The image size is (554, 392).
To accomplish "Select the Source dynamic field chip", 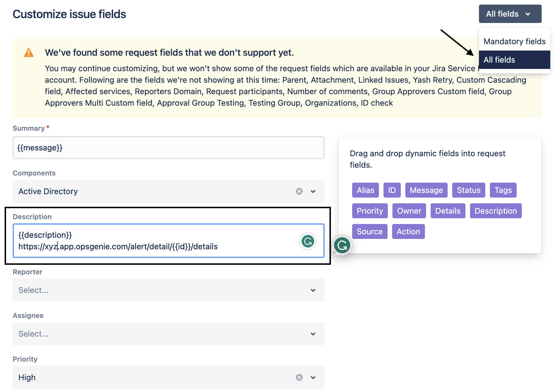I will [369, 231].
